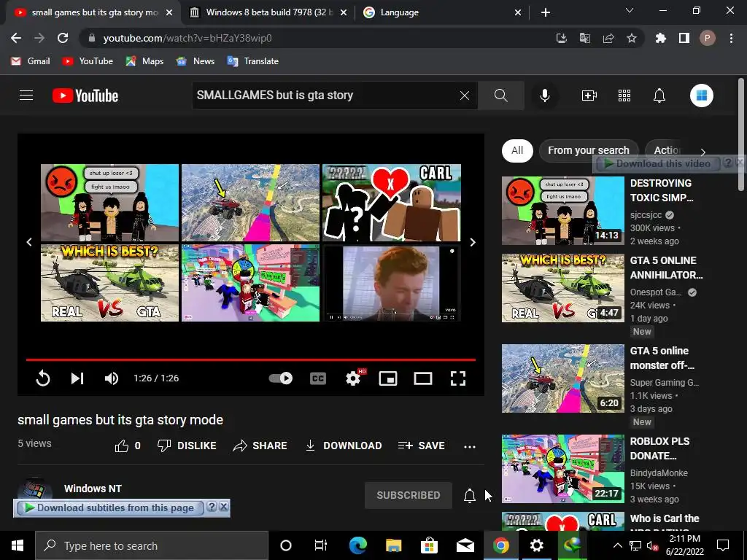Image resolution: width=747 pixels, height=560 pixels.
Task: Reload the page
Action: point(63,38)
